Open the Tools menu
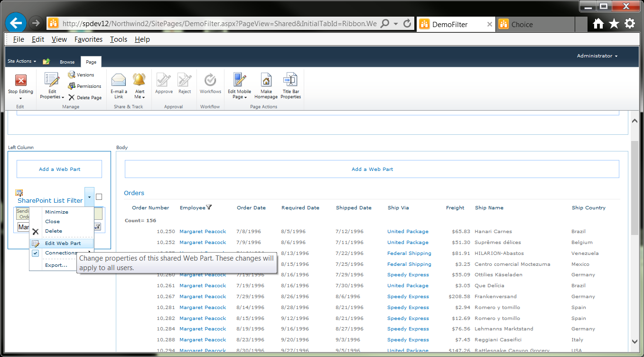644x357 pixels. tap(119, 39)
